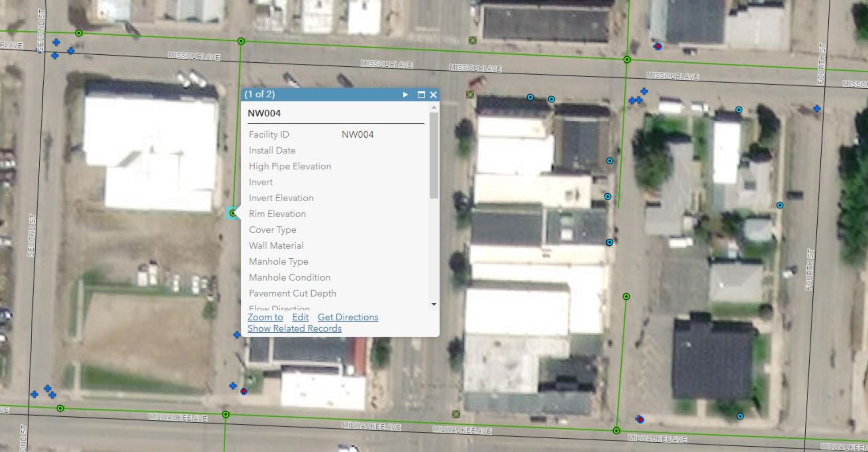
Task: Select manhole node on Missouri Ave near Second St
Action: [x=79, y=33]
